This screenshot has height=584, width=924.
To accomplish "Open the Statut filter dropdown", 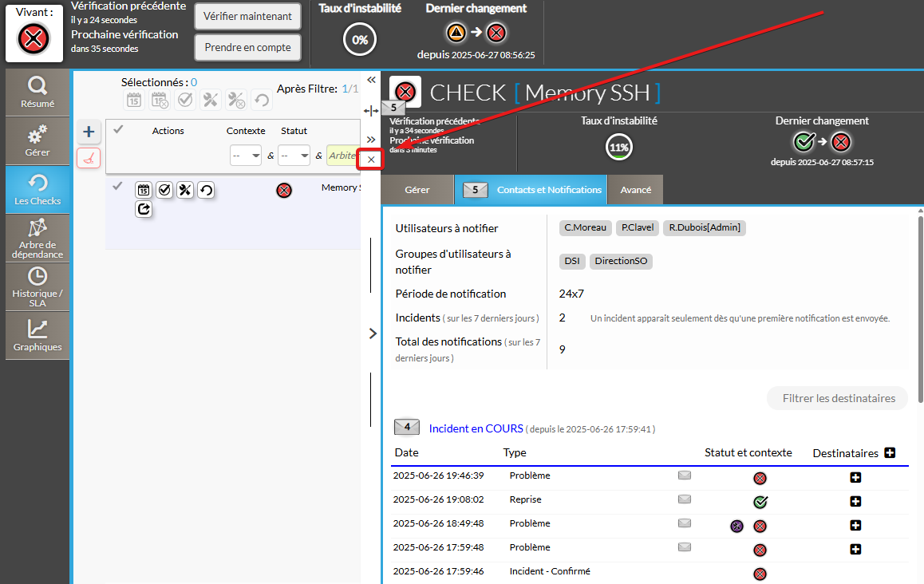I will [x=294, y=156].
